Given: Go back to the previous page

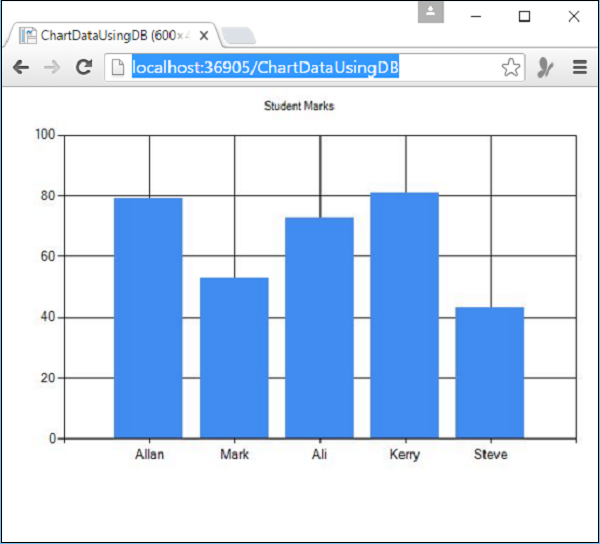Looking at the screenshot, I should [21, 68].
